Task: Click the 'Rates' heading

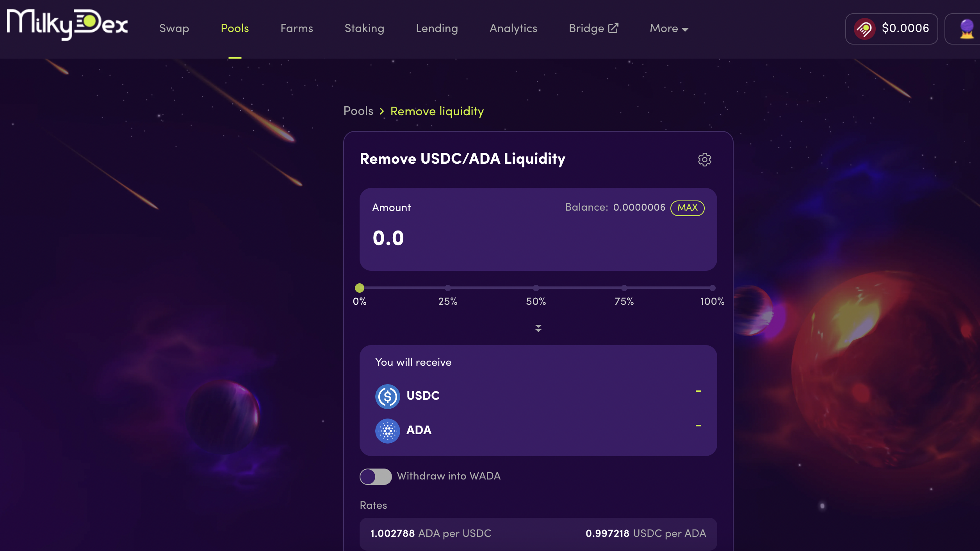Action: [x=373, y=505]
